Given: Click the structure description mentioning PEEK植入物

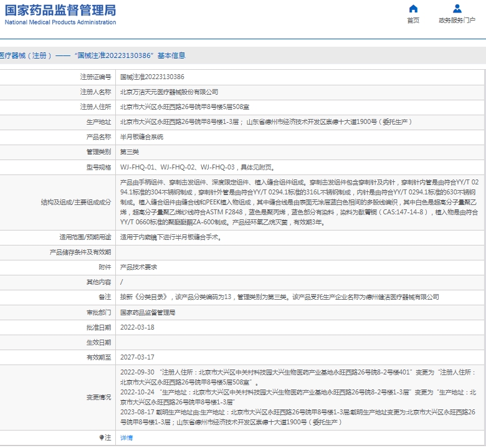Looking at the screenshot, I should (x=299, y=202).
